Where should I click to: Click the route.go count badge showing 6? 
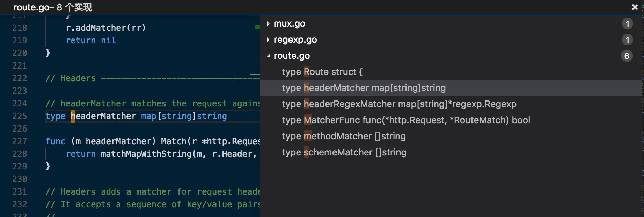point(627,56)
